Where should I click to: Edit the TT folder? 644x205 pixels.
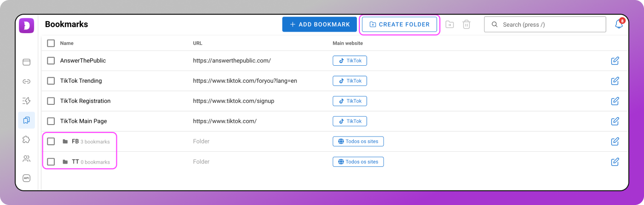point(615,162)
